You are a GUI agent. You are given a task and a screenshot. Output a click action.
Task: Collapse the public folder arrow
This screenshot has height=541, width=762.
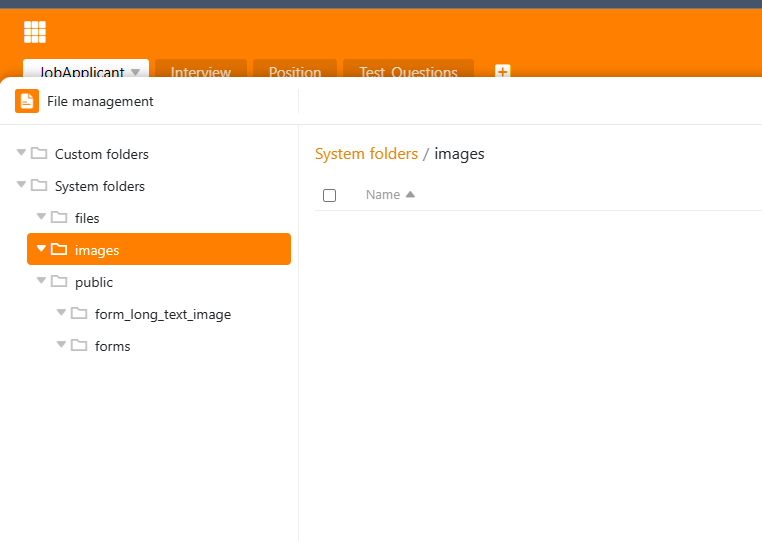click(x=41, y=281)
